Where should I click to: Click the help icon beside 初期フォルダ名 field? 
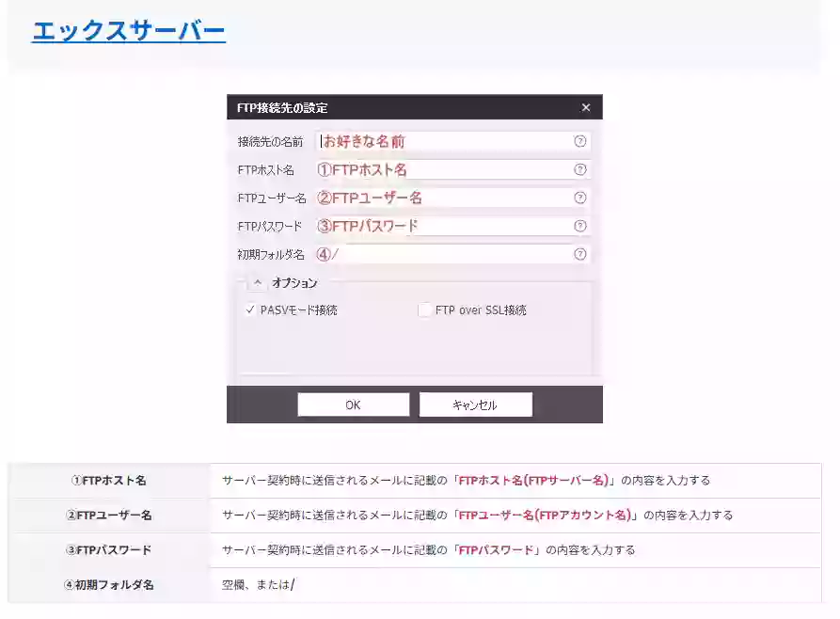[579, 254]
